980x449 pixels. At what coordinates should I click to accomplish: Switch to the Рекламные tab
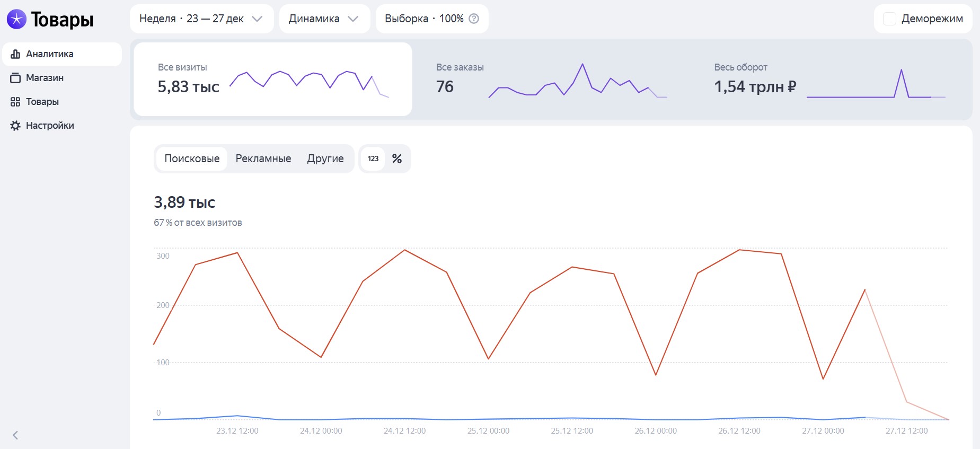[263, 159]
